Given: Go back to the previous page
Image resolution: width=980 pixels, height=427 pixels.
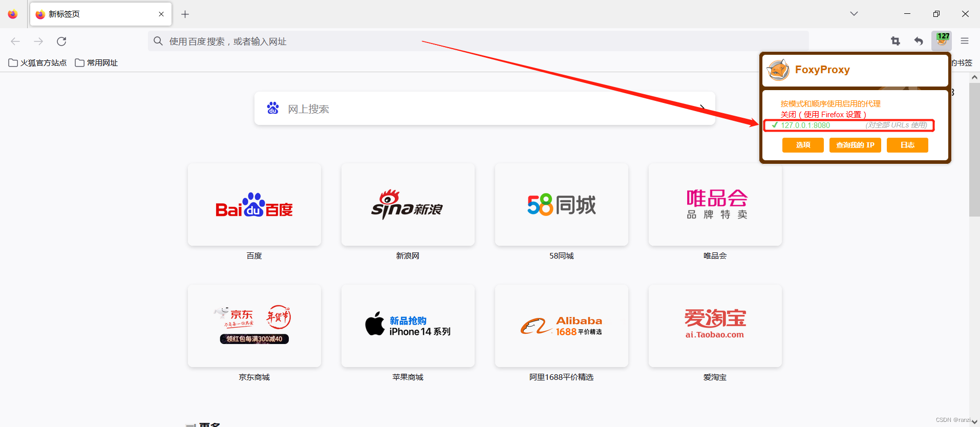Looking at the screenshot, I should coord(15,41).
